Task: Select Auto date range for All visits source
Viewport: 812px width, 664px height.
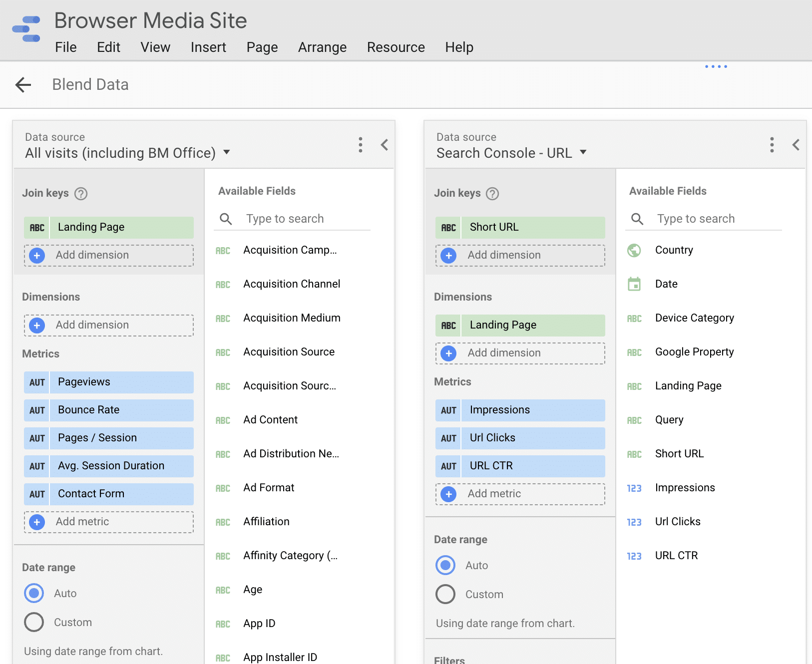Action: tap(34, 593)
